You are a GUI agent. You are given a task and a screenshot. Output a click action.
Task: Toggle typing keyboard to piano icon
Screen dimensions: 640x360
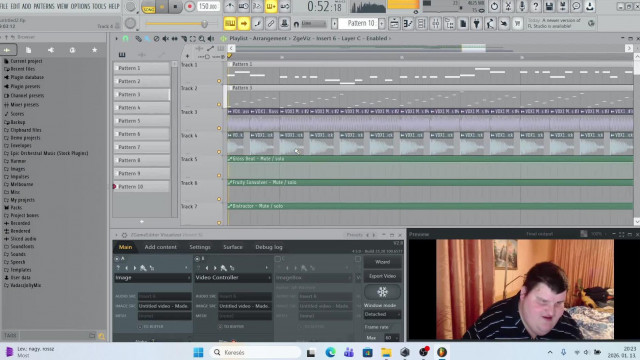pyautogui.click(x=230, y=24)
